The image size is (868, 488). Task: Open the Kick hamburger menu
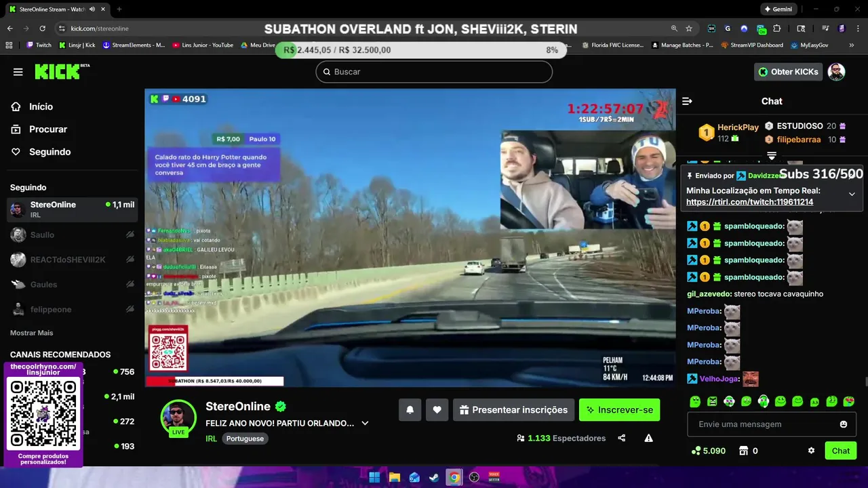pyautogui.click(x=18, y=72)
